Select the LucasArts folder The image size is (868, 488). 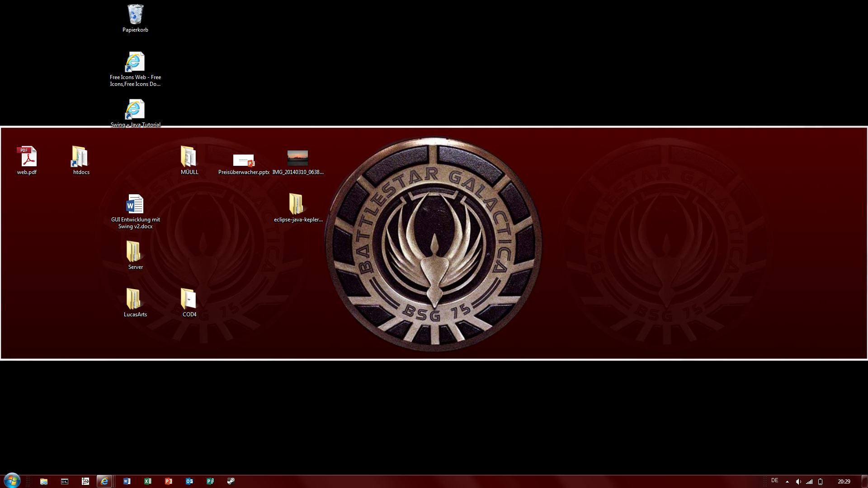point(135,303)
